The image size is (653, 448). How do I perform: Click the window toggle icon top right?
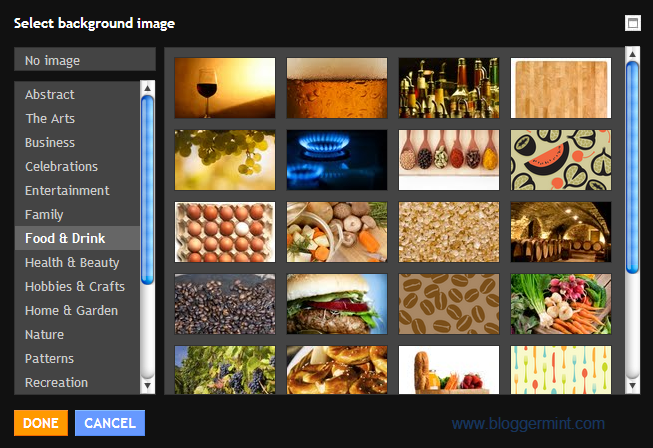(633, 23)
